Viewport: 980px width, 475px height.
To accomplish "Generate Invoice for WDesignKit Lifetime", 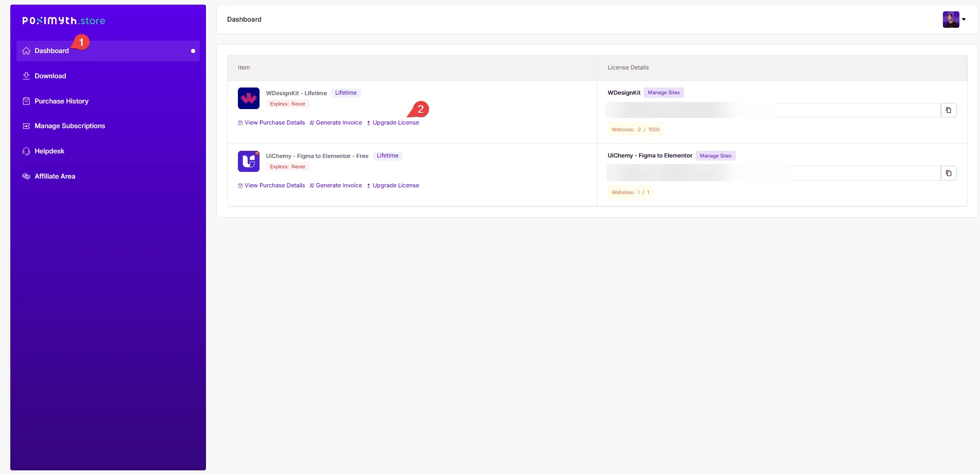I will pos(338,123).
